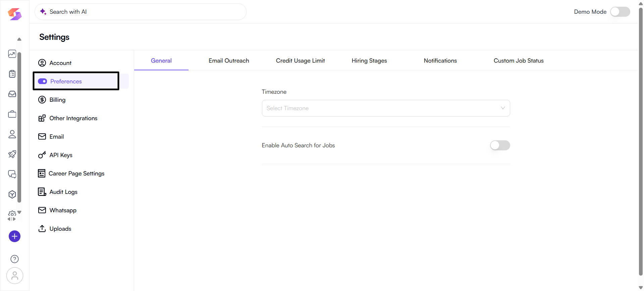
Task: Click the briefcase jobs icon in sidebar
Action: tap(12, 114)
